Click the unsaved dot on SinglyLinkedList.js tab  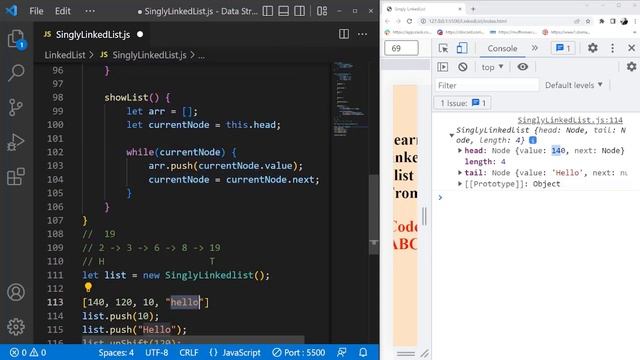tap(140, 34)
